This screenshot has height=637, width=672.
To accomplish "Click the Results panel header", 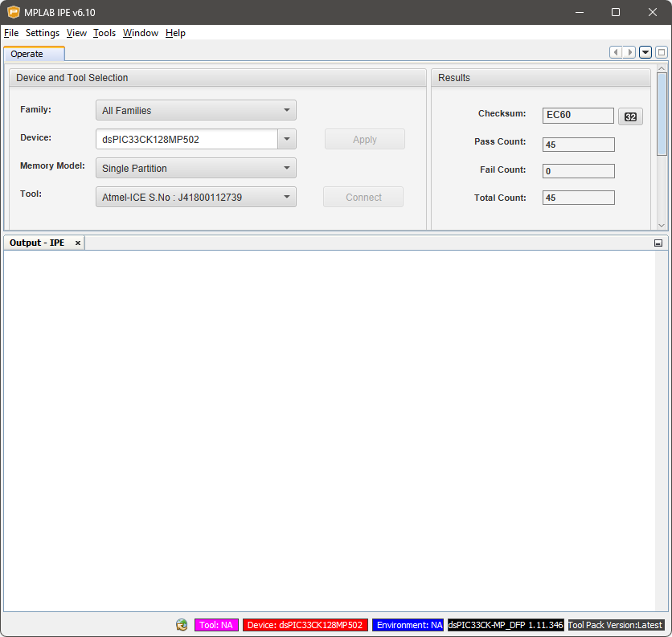I will pos(541,78).
